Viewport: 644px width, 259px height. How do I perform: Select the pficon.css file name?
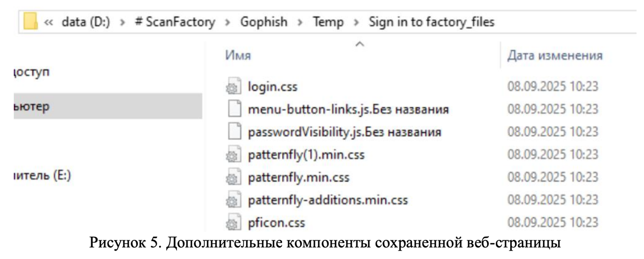[x=276, y=223]
